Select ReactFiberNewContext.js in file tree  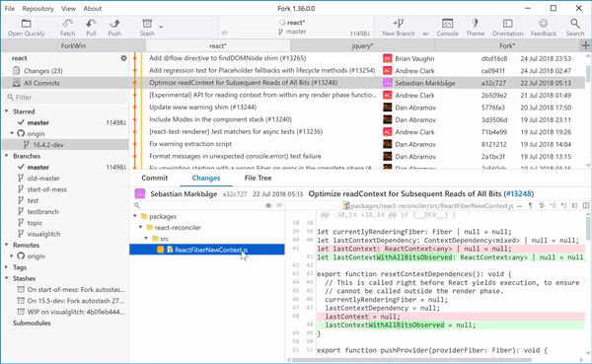point(207,250)
